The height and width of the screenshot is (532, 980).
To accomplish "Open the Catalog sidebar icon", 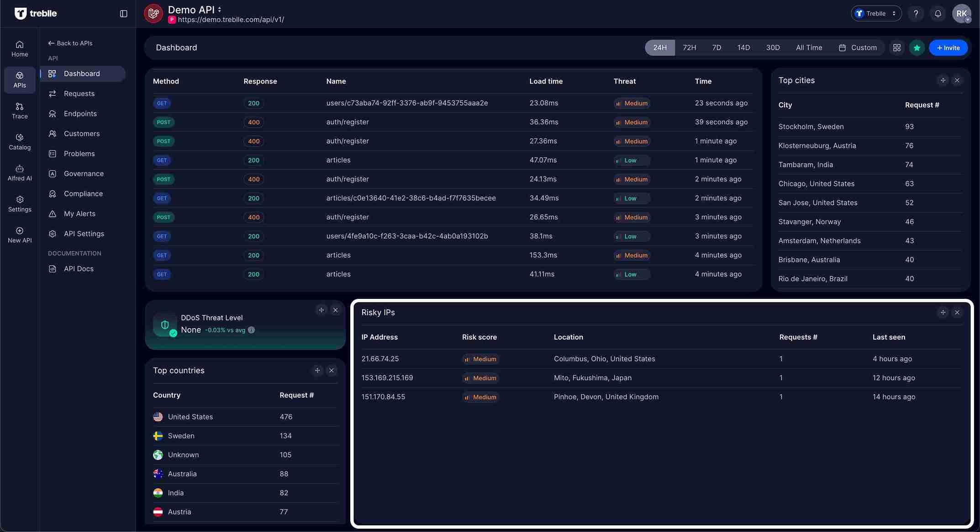I will point(20,142).
